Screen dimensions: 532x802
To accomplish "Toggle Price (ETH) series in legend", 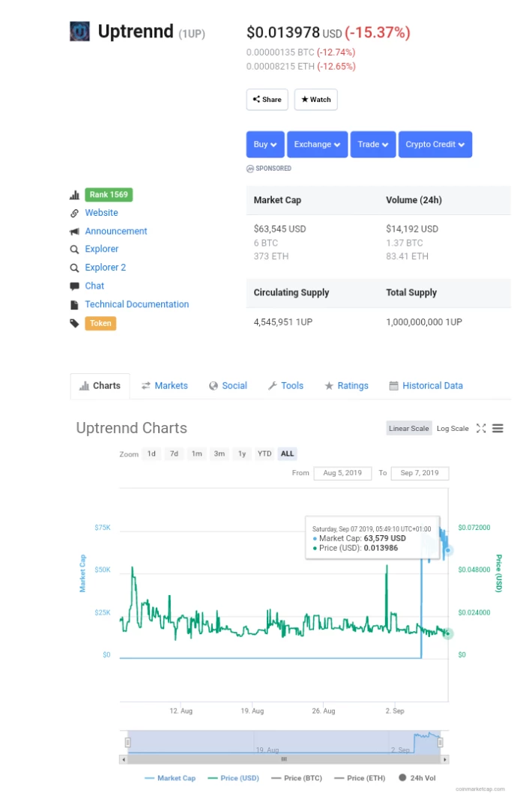I will tap(360, 778).
